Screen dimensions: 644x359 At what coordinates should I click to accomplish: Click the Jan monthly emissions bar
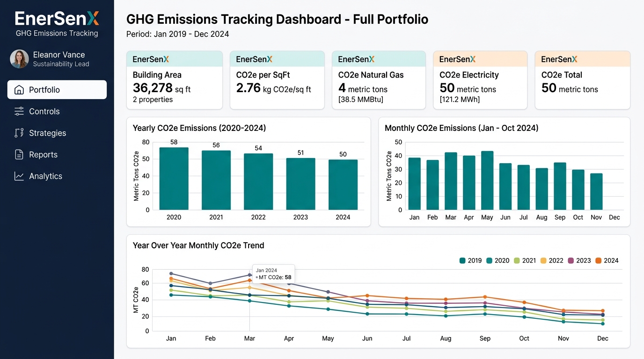click(414, 184)
